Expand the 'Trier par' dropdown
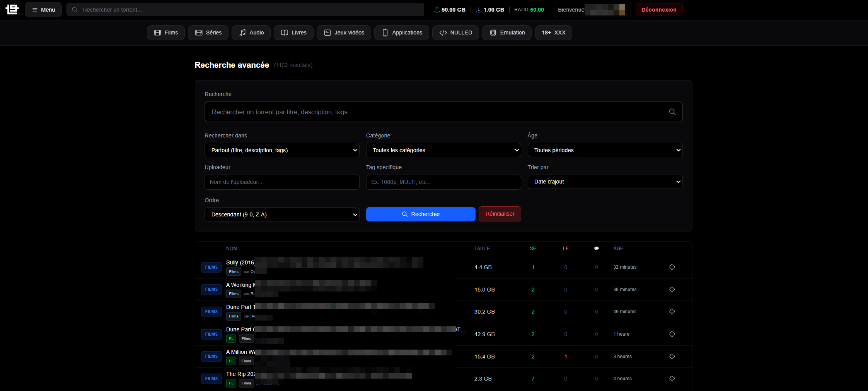Viewport: 868px width, 391px height. pyautogui.click(x=605, y=182)
